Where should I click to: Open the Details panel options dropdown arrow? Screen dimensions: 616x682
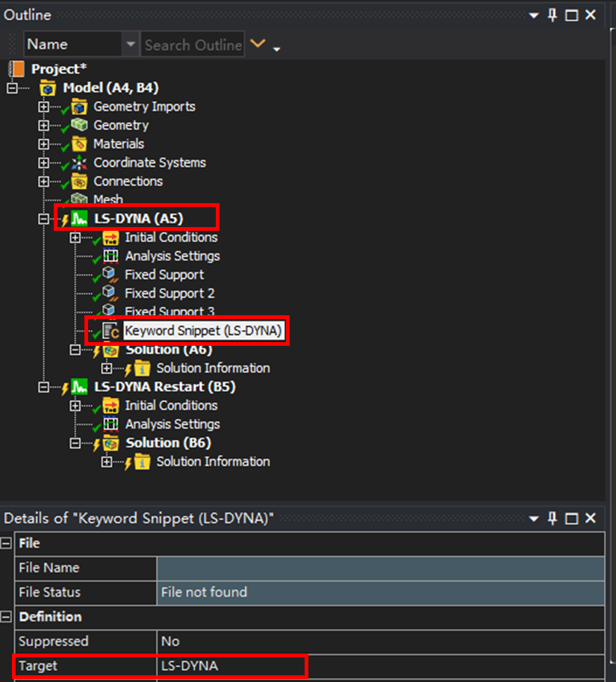(534, 519)
